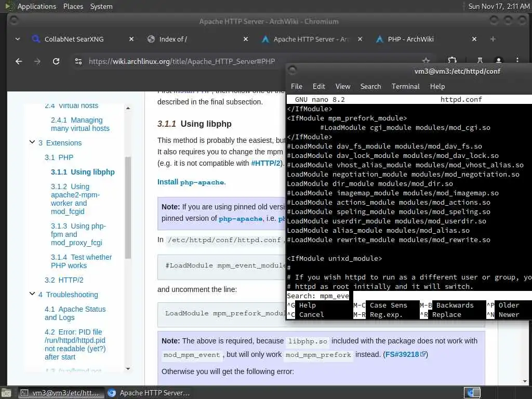
Task: Switch to CollabNet SearXNG tab
Action: pyautogui.click(x=74, y=39)
